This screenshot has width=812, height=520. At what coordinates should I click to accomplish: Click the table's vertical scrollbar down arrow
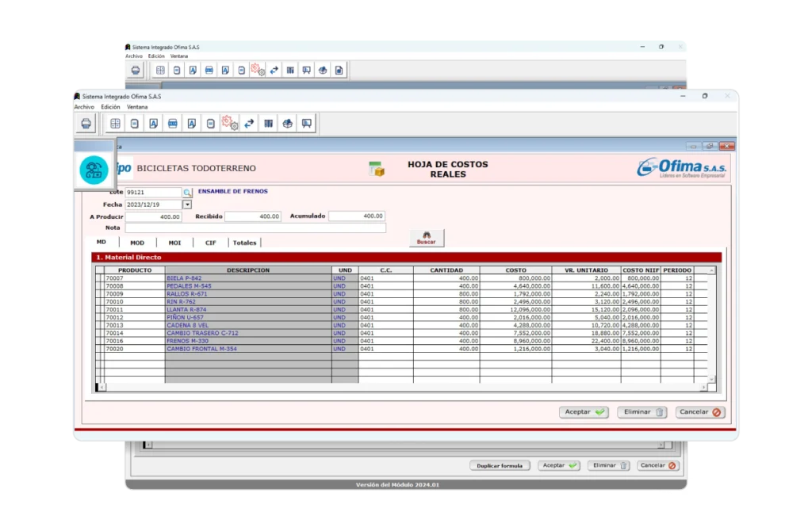click(711, 380)
